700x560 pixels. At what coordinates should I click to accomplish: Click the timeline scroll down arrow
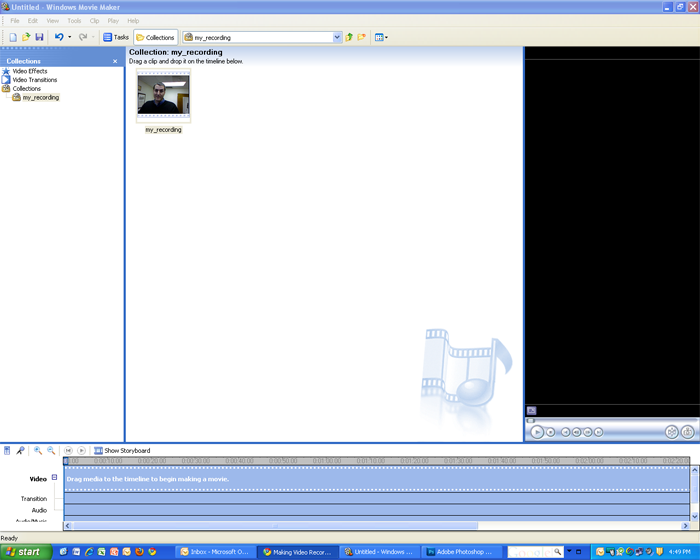[695, 516]
